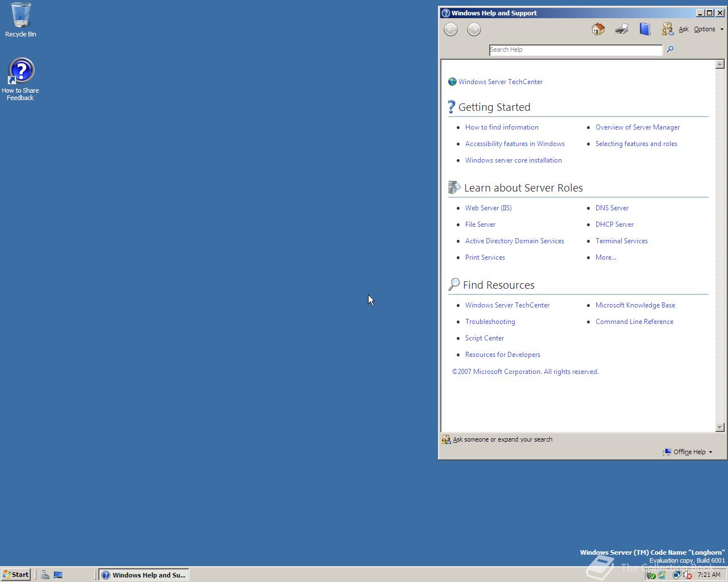Print the current help topic
Screen dimensions: 728x582
(622, 29)
